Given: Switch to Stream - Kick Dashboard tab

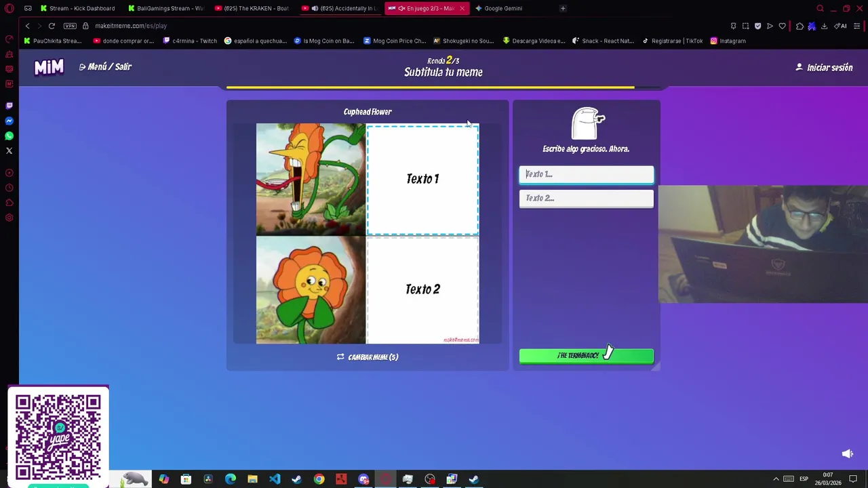Looking at the screenshot, I should tap(77, 8).
